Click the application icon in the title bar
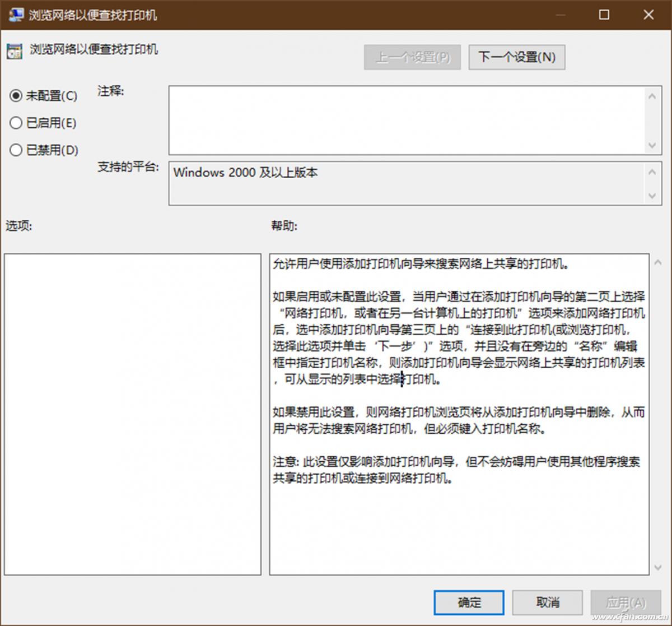 (x=16, y=15)
